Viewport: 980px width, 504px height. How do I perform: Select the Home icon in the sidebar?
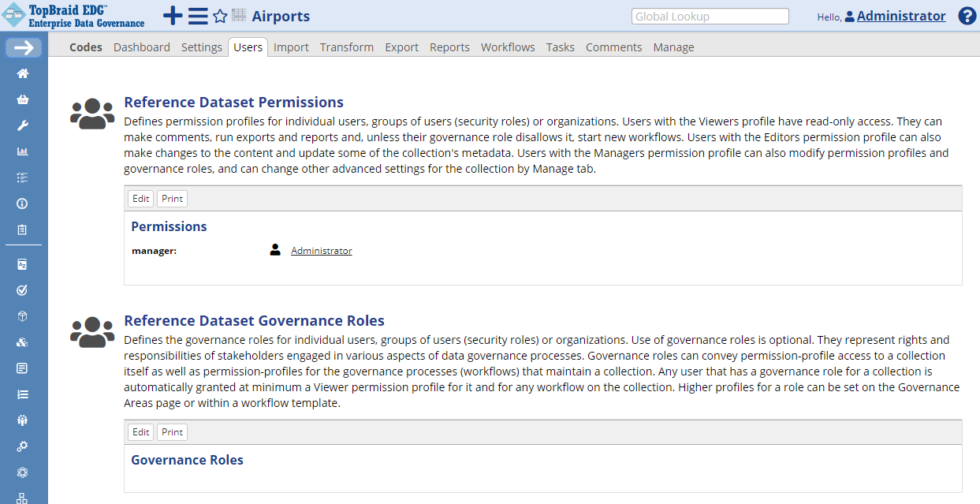pos(23,73)
